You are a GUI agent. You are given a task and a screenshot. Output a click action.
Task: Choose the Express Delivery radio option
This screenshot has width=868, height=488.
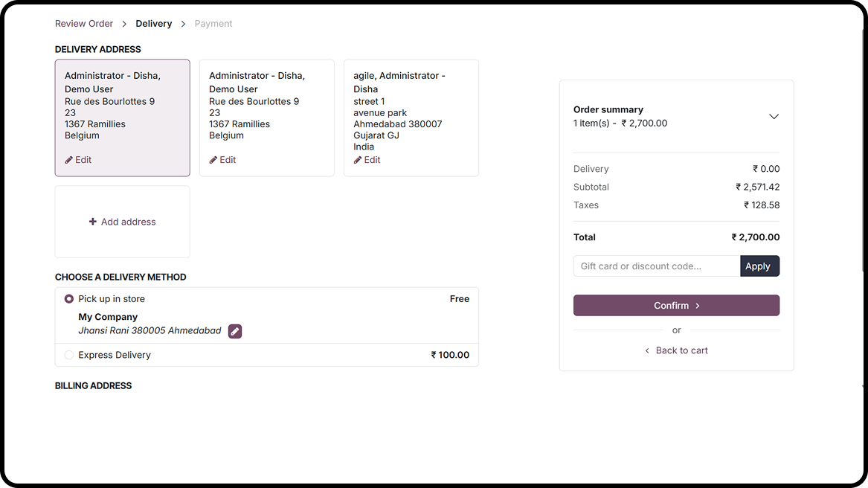coord(69,355)
